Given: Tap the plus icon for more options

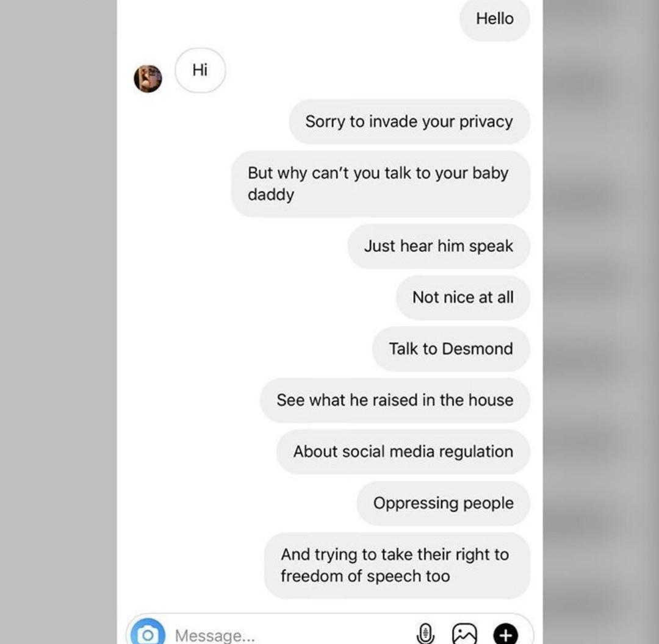Looking at the screenshot, I should click(x=505, y=634).
